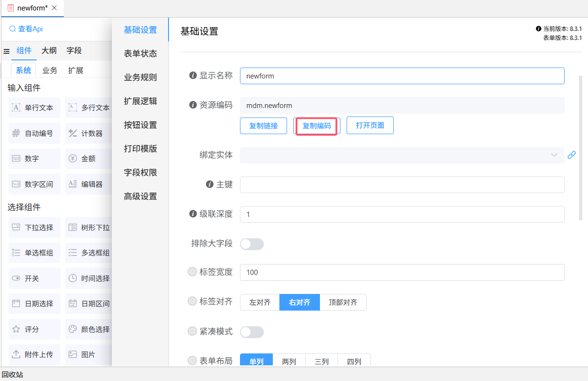Click the 打开页面 button

tap(370, 126)
